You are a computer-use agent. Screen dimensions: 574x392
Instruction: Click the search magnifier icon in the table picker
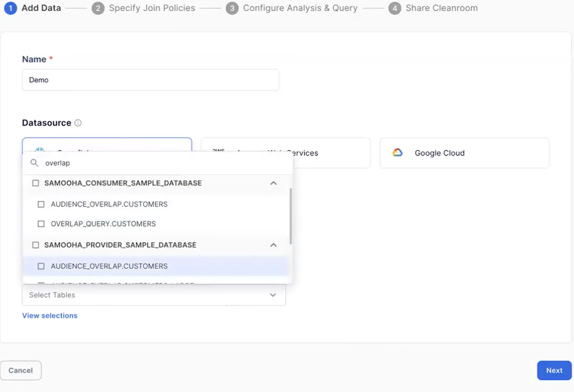tap(34, 162)
